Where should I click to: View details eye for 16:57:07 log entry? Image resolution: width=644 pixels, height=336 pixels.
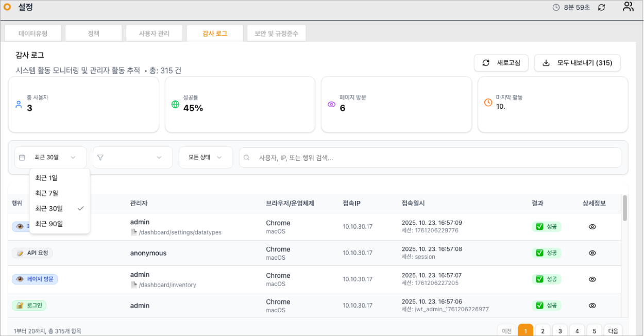tap(592, 279)
